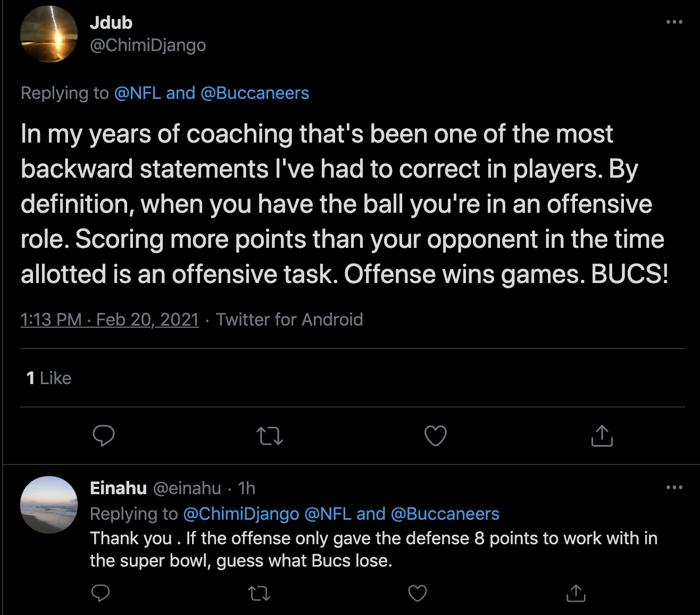Image resolution: width=700 pixels, height=615 pixels.
Task: Retweet Einahu's reply
Action: (259, 593)
